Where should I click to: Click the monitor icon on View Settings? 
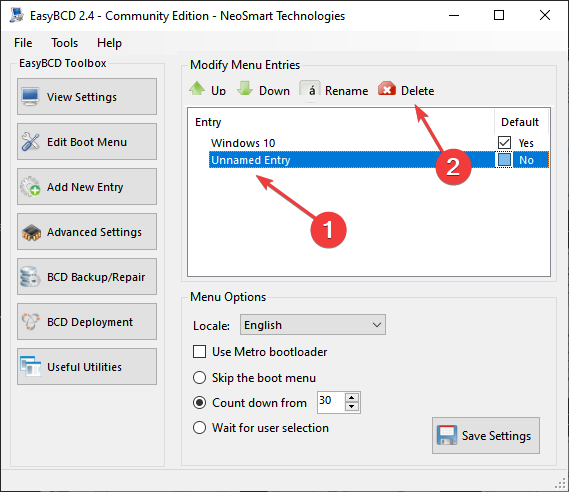pyautogui.click(x=30, y=97)
